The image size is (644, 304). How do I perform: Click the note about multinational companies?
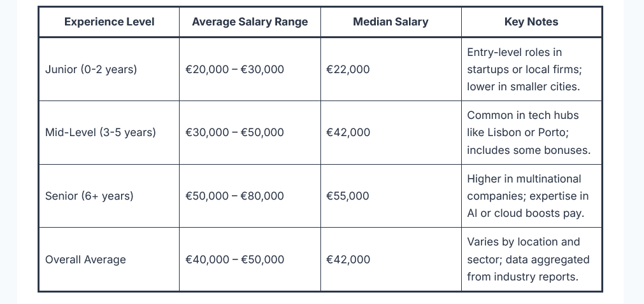(x=527, y=196)
